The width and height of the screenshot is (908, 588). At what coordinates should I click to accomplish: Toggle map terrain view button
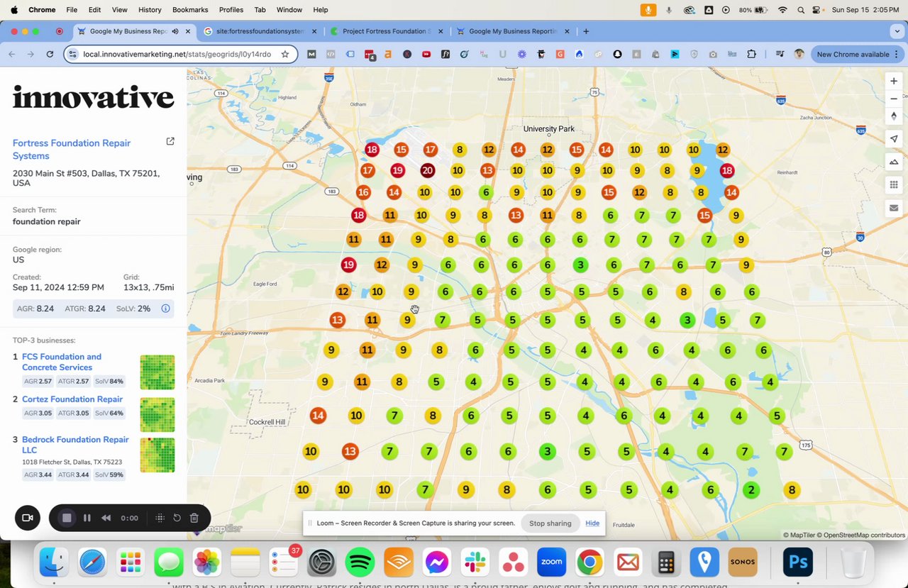tap(894, 162)
